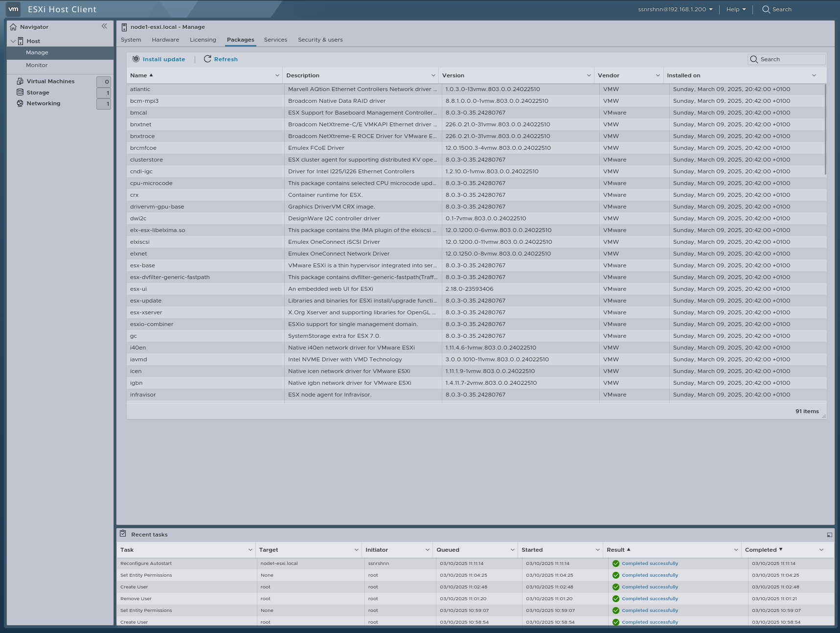840x633 pixels.
Task: Click the maximize icon on Recent tasks panel
Action: click(x=829, y=534)
